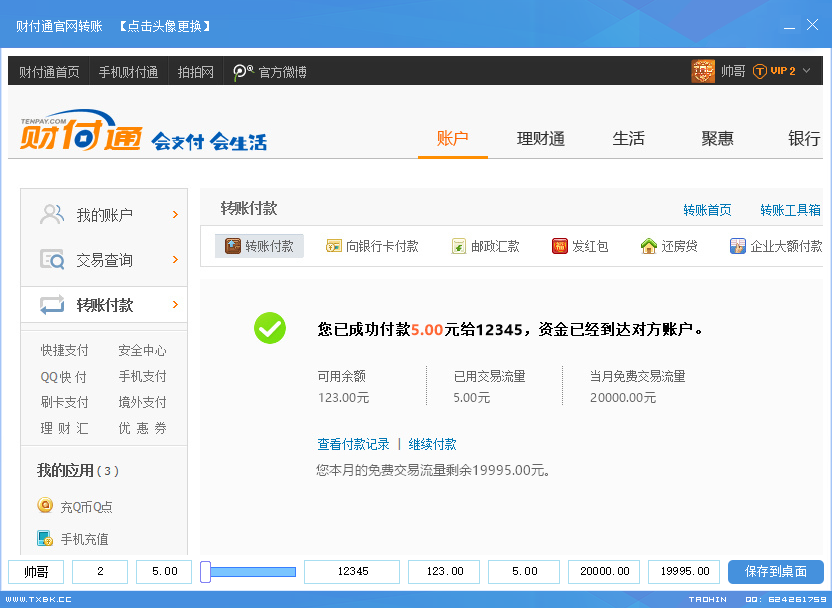The height and width of the screenshot is (608, 832).
Task: Click the 发红包 red envelope icon
Action: tap(560, 246)
